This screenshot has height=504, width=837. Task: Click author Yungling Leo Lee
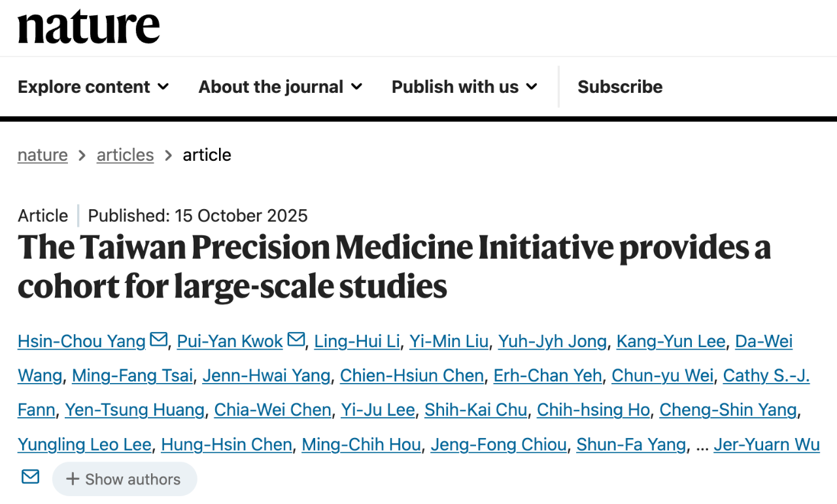pos(84,445)
